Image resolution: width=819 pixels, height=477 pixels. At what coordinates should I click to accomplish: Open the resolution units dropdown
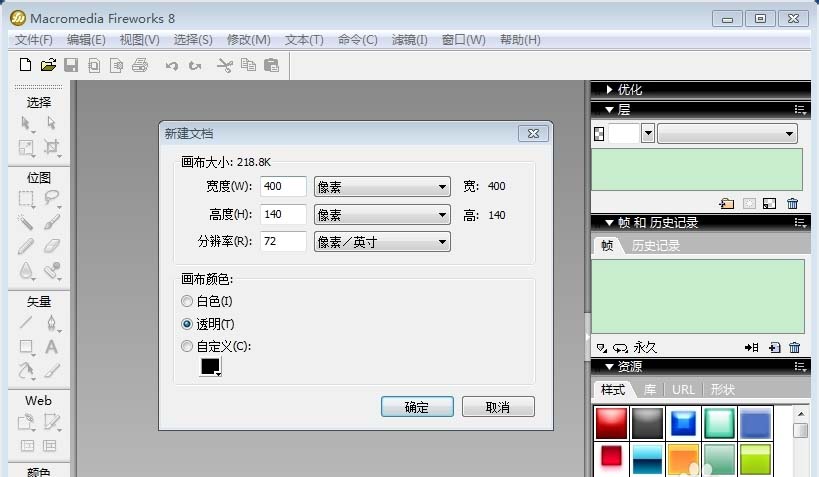tap(382, 242)
